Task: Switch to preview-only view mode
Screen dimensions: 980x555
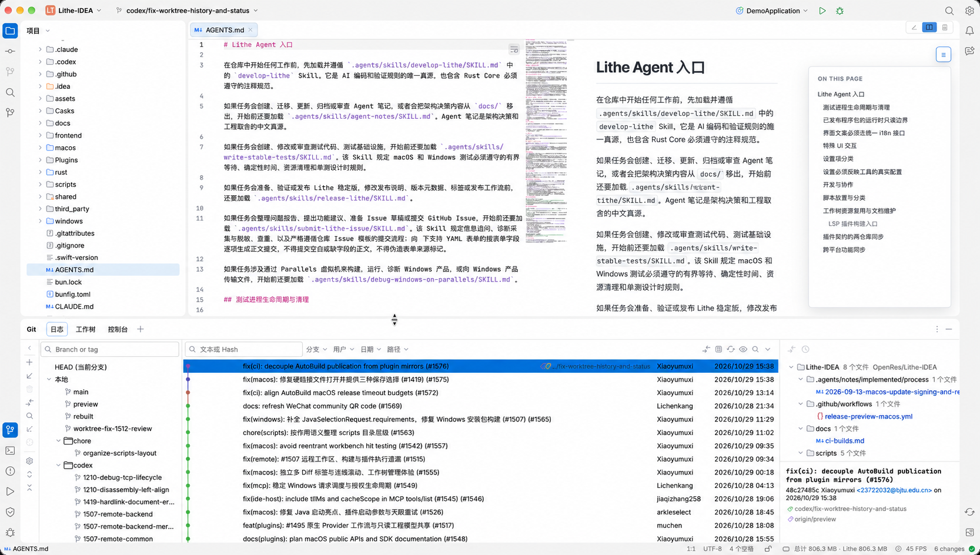Action: (x=945, y=28)
